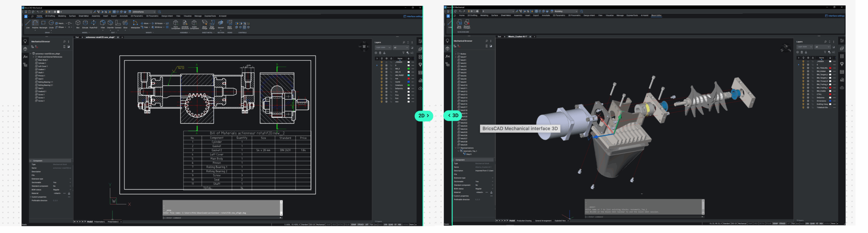Switch to the Présentation1 layout tab

coord(100,222)
